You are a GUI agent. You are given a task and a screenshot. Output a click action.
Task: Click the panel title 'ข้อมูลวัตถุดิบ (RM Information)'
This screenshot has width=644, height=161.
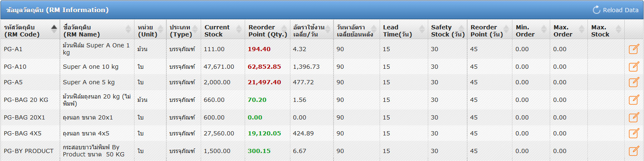pyautogui.click(x=57, y=10)
